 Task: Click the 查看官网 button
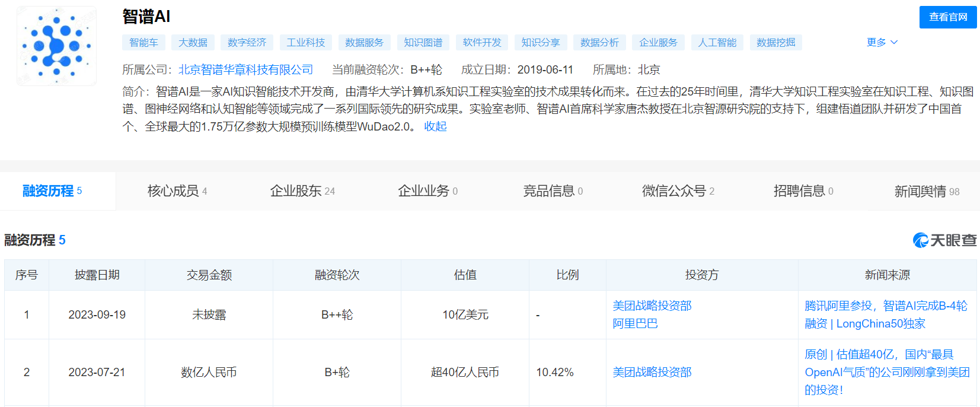pyautogui.click(x=948, y=17)
